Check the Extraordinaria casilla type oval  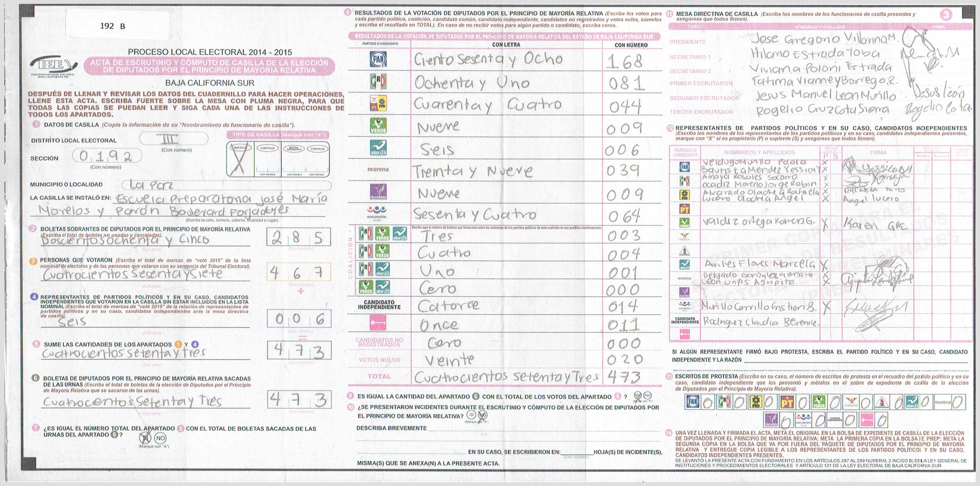[x=294, y=149]
